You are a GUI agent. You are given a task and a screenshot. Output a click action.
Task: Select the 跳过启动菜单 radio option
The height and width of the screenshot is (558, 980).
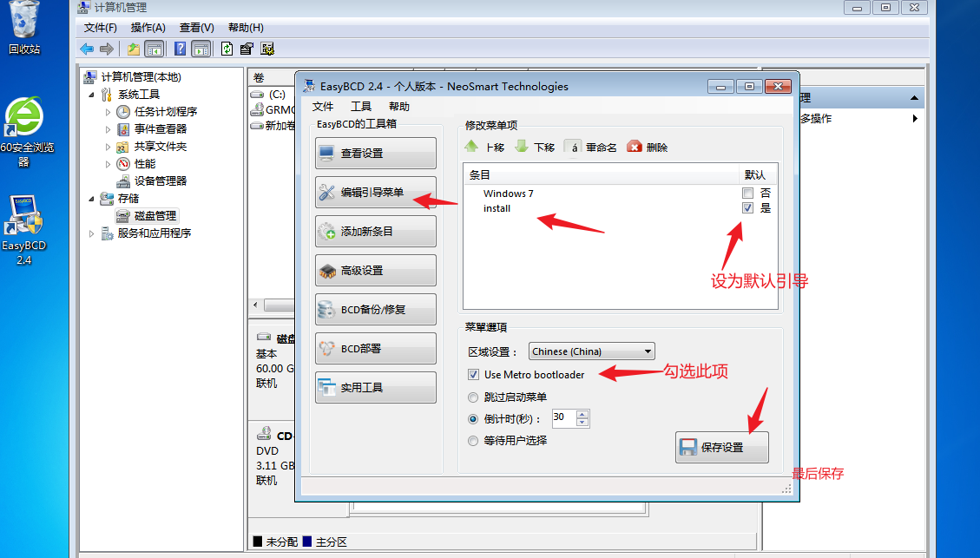click(473, 397)
